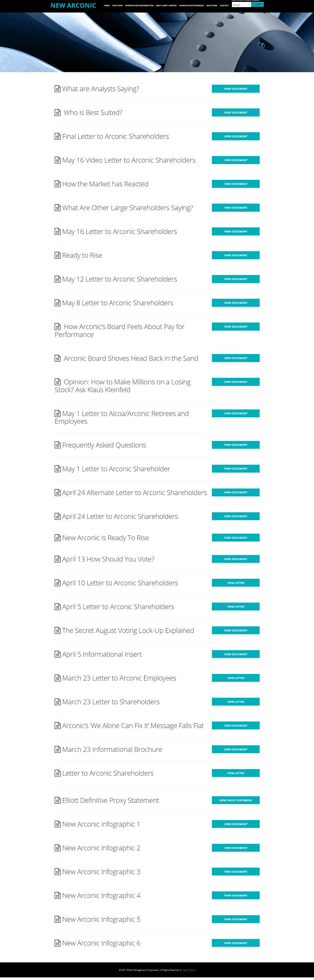The height and width of the screenshot is (980, 314).
Task: Click the file icon beside April 5 Informational Insert
Action: coord(57,654)
